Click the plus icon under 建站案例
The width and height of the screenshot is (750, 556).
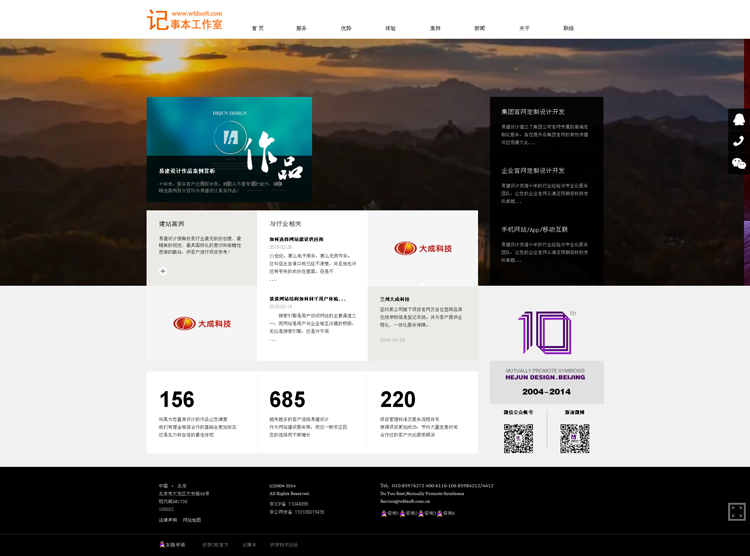163,271
